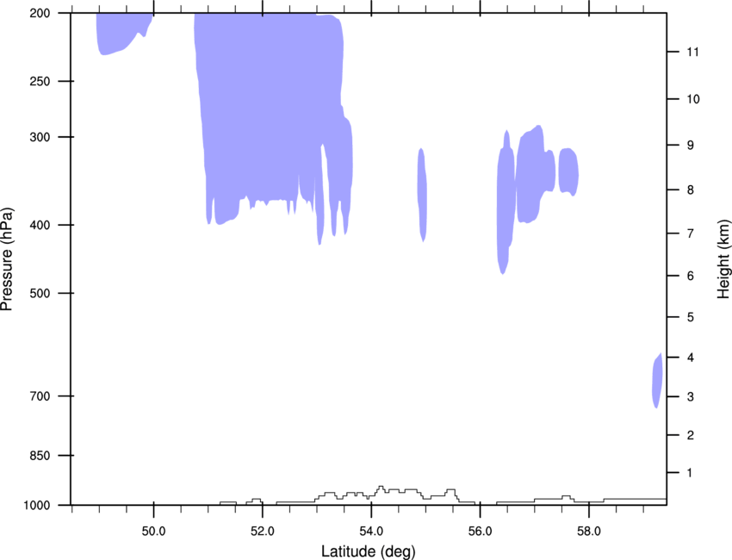
Task: Select the 500 pressure tick label
Action: pos(40,293)
